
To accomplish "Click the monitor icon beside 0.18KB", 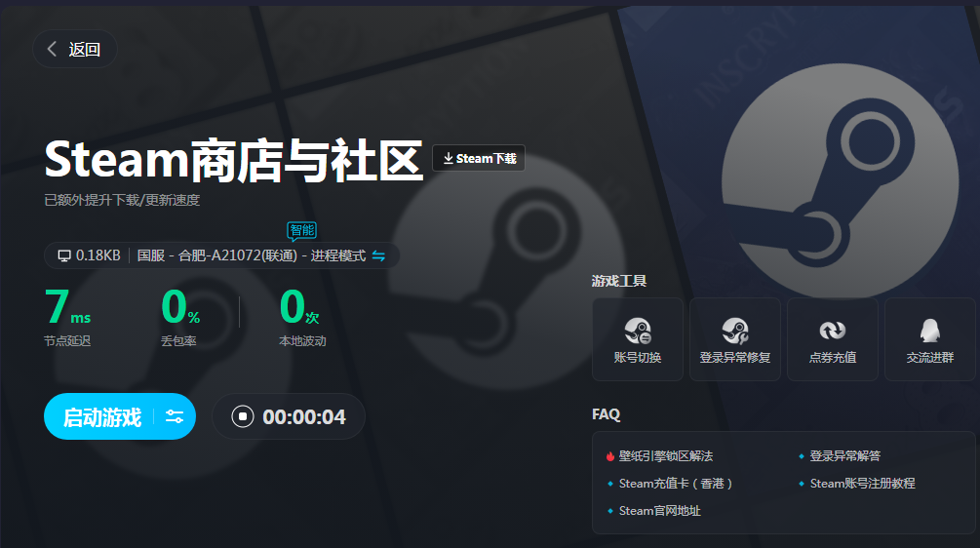I will [64, 255].
